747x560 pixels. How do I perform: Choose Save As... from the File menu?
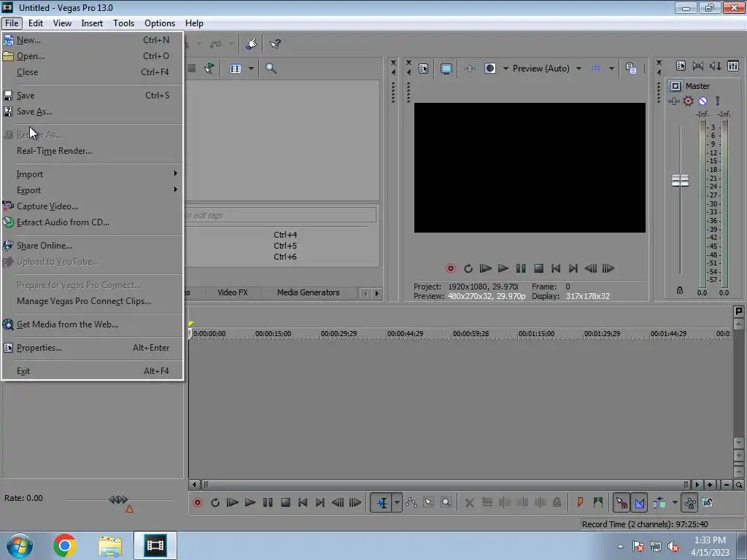point(93,112)
